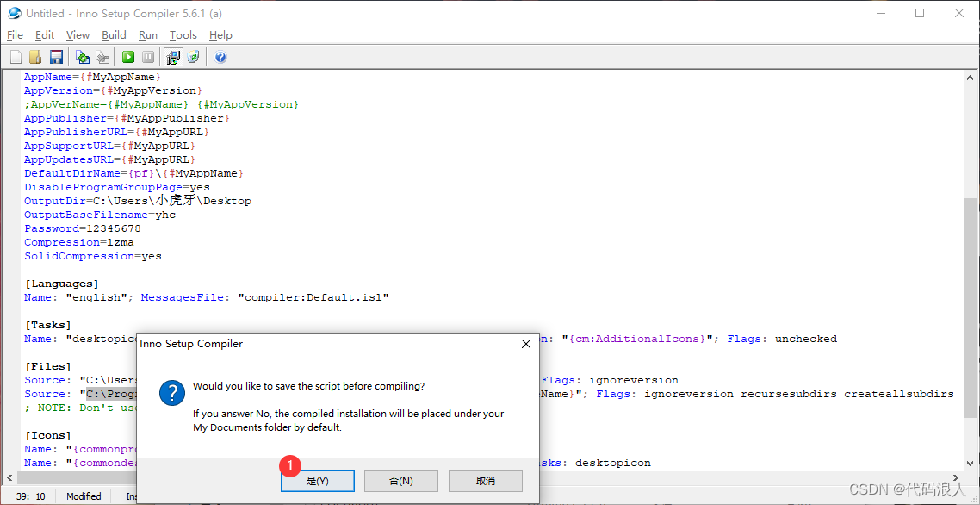Click 'recursesubdirs createallsubdirs' flags text

pos(847,394)
